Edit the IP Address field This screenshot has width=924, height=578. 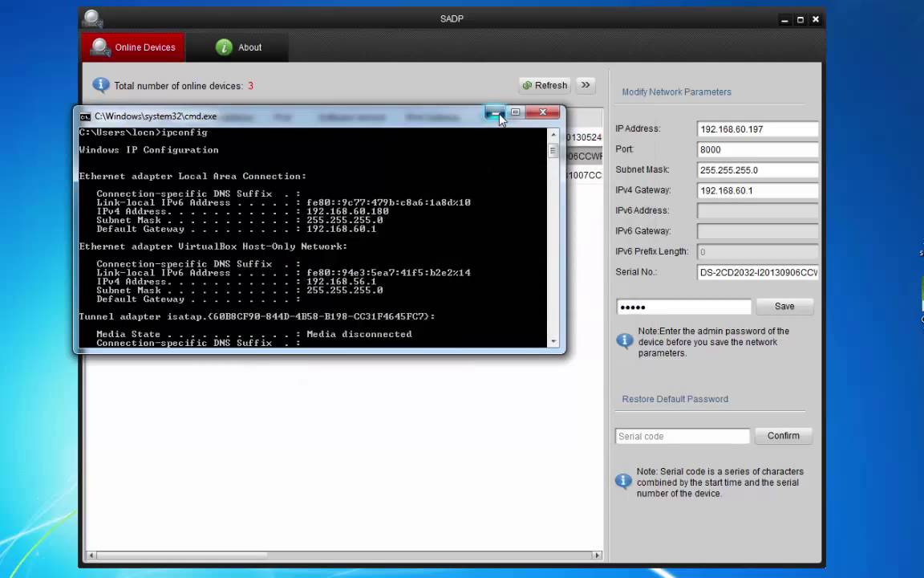coord(757,129)
